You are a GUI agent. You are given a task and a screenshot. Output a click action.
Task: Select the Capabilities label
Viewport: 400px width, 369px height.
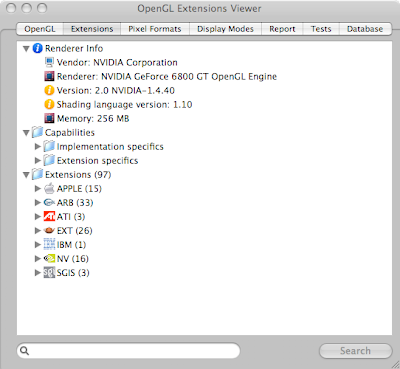70,132
